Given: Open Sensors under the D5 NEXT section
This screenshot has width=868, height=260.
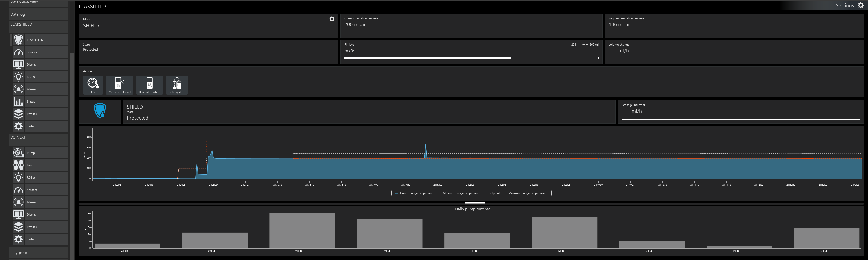Looking at the screenshot, I should [x=40, y=190].
